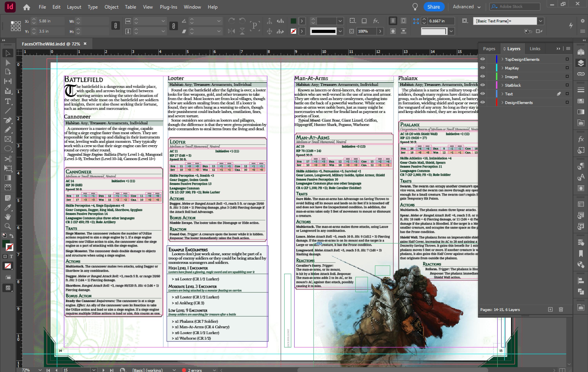Toggle visibility of the Images layer
The height and width of the screenshot is (372, 588).
(x=483, y=77)
